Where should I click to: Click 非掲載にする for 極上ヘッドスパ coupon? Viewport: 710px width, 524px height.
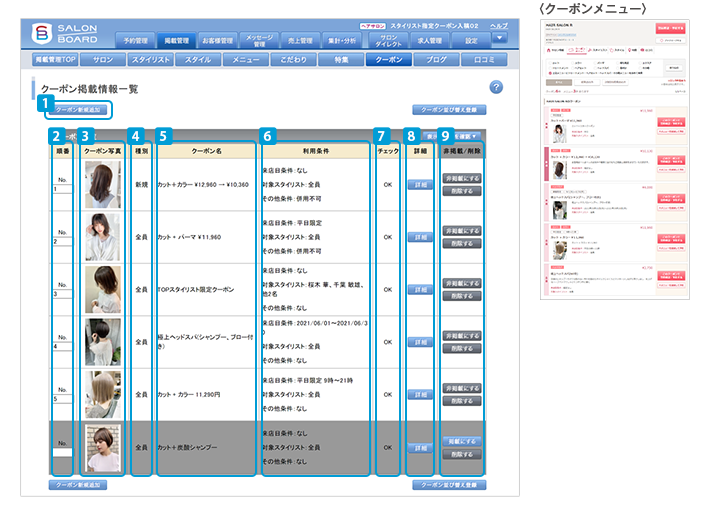pyautogui.click(x=462, y=336)
